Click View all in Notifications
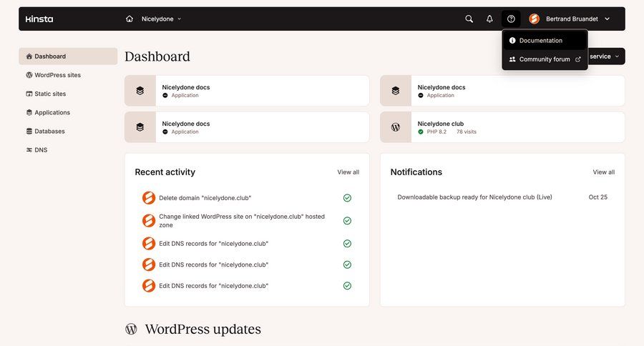 [603, 172]
